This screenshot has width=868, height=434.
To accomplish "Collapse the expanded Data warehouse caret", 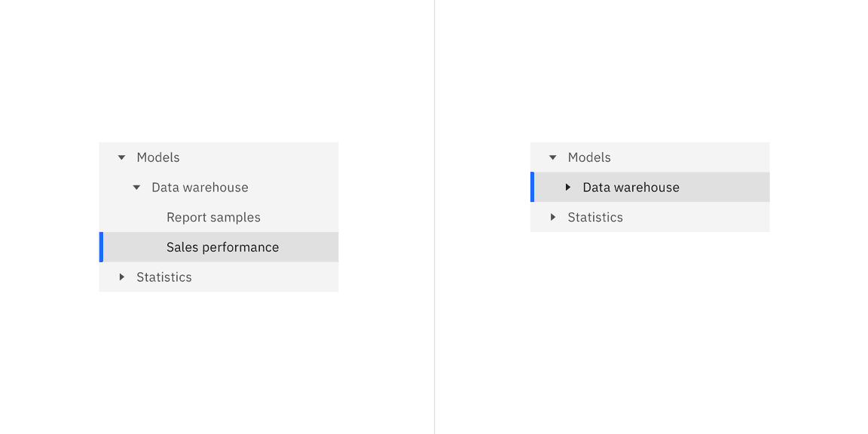I will [136, 188].
